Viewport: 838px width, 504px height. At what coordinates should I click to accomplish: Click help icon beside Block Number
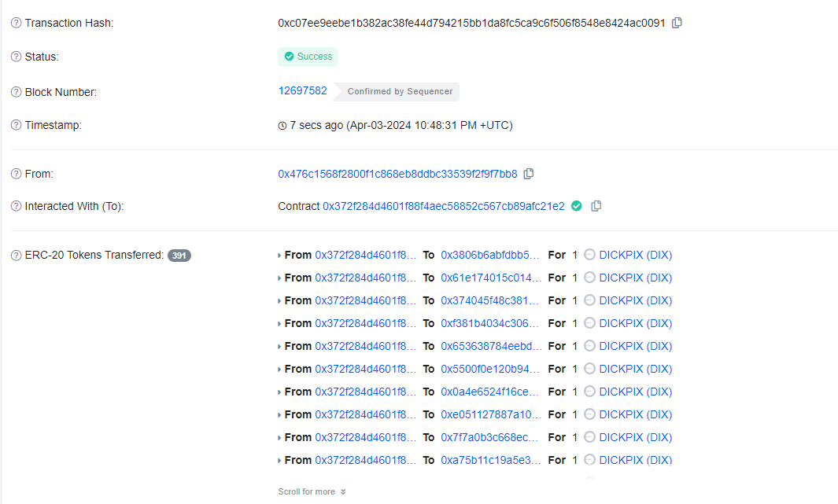(x=16, y=92)
